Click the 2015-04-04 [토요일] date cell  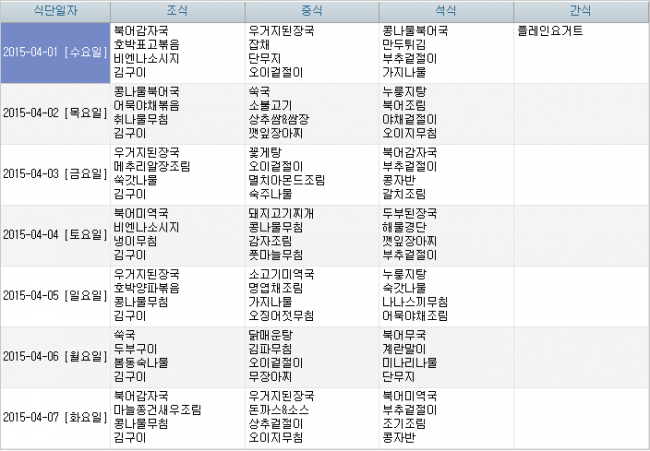point(54,234)
